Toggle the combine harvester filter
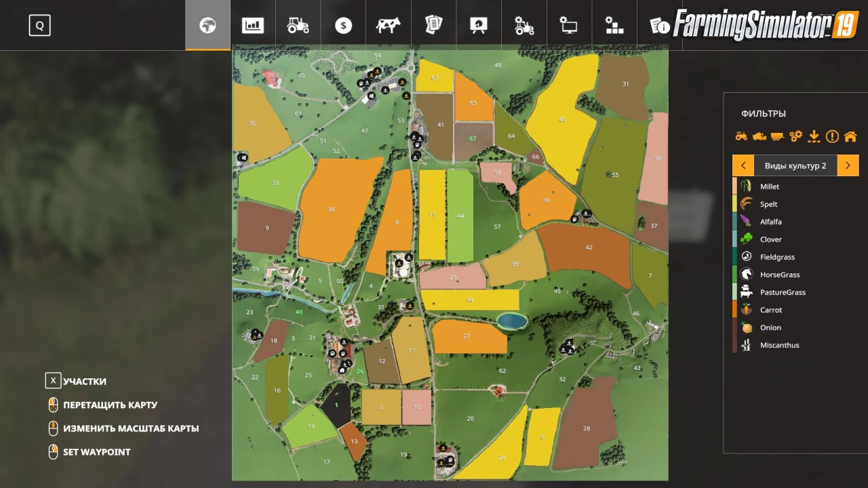868x488 pixels. [x=759, y=136]
